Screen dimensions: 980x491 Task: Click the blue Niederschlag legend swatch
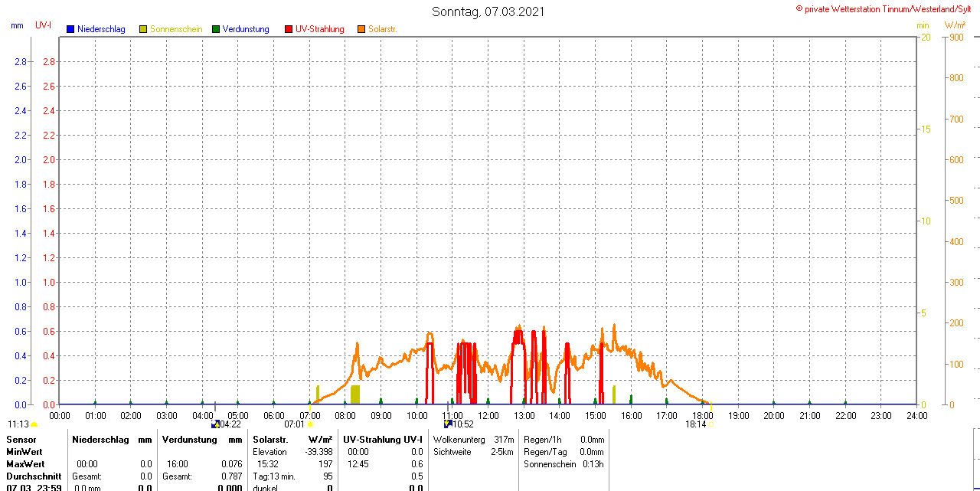coord(70,29)
